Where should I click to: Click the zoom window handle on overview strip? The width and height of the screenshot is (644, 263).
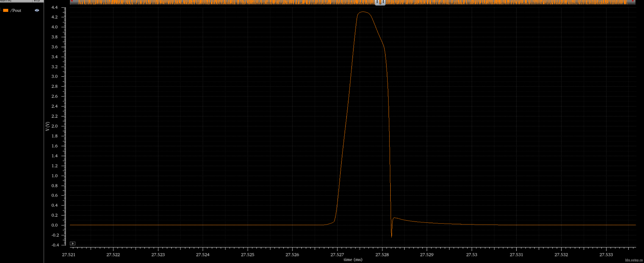pyautogui.click(x=380, y=2)
